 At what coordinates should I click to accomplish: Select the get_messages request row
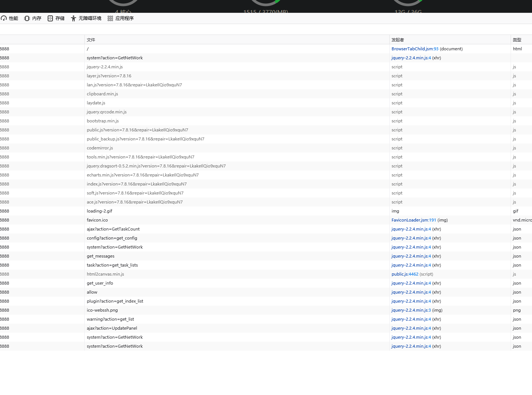pos(101,256)
